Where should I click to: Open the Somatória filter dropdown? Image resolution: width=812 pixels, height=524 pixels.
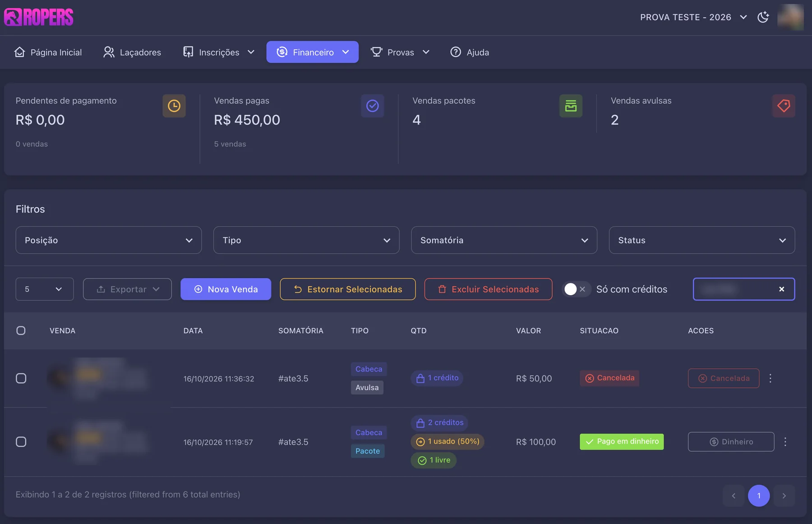coord(504,240)
